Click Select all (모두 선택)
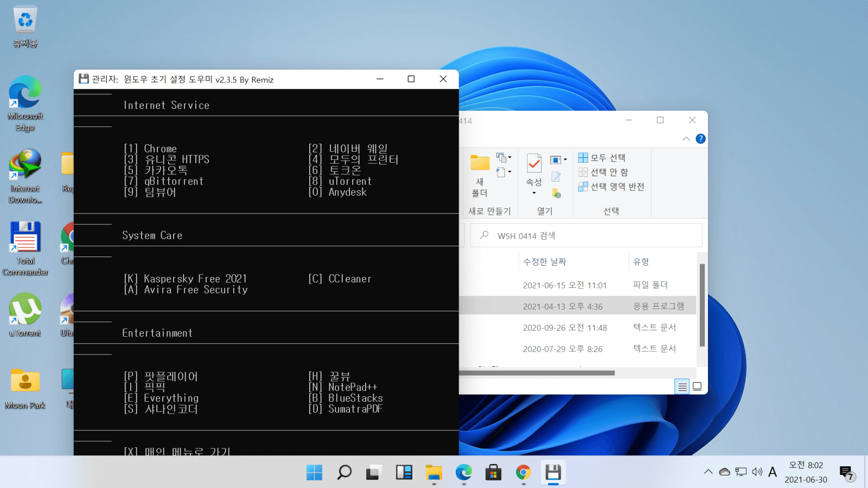 point(602,158)
